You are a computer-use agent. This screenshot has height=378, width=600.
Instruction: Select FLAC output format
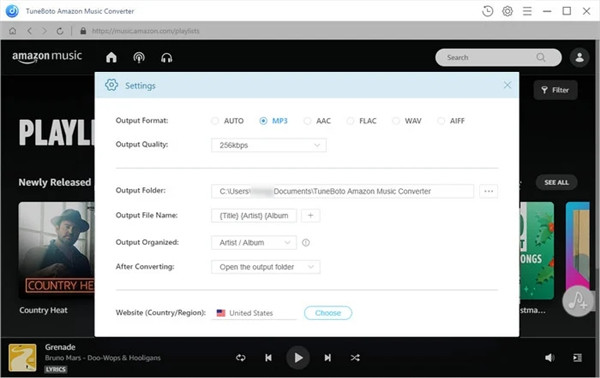click(x=362, y=121)
